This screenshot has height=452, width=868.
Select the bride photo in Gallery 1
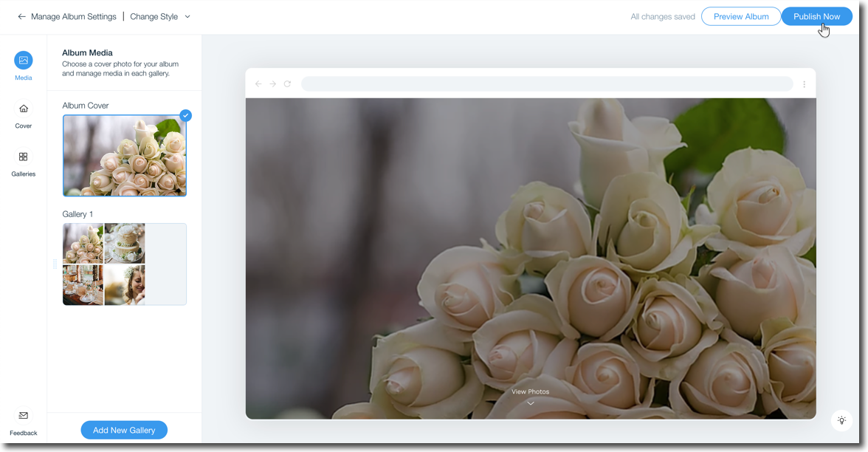click(x=125, y=285)
